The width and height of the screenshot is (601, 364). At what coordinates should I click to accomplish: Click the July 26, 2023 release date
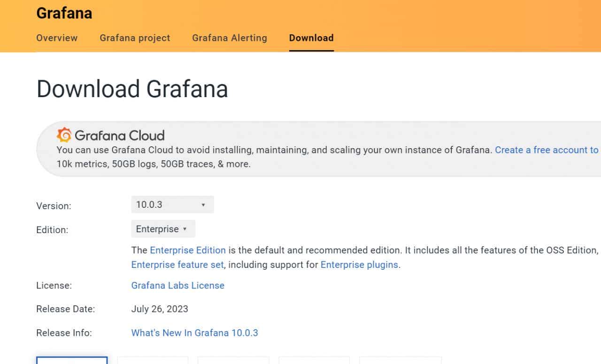coord(160,309)
